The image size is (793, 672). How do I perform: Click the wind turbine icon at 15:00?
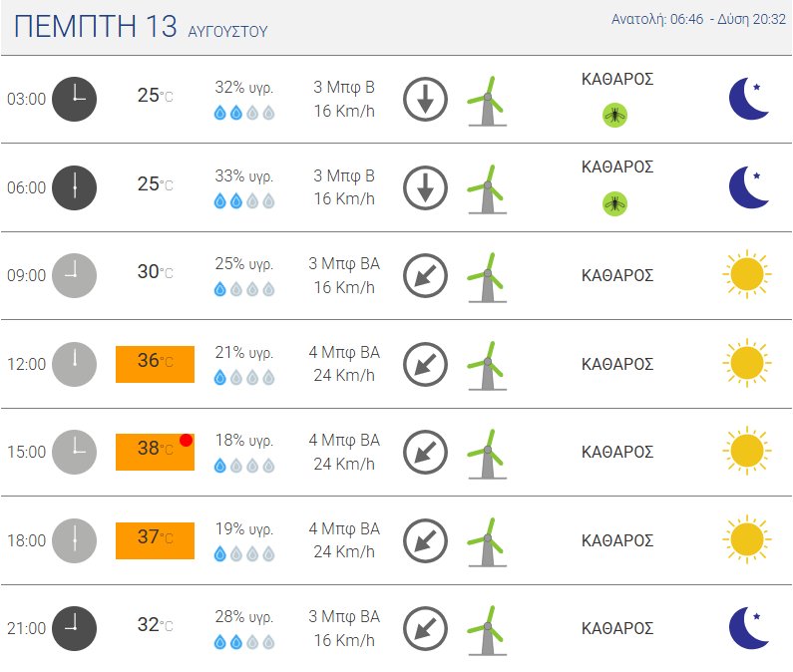(487, 454)
